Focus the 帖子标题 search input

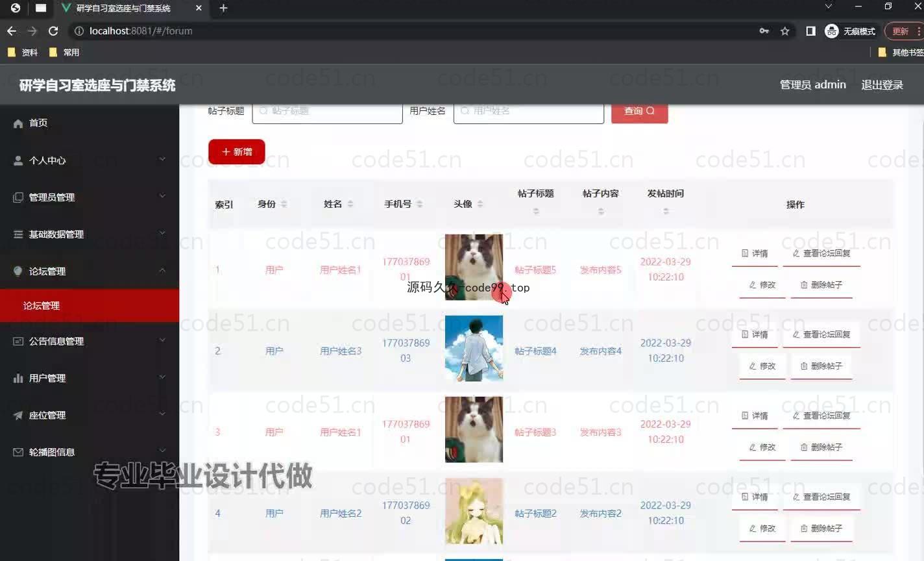tap(327, 112)
